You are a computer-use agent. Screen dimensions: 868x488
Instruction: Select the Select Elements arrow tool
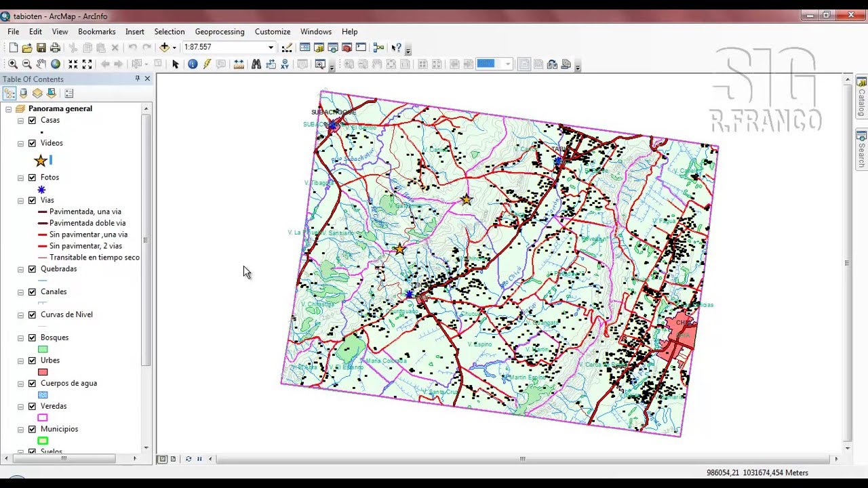pos(175,64)
